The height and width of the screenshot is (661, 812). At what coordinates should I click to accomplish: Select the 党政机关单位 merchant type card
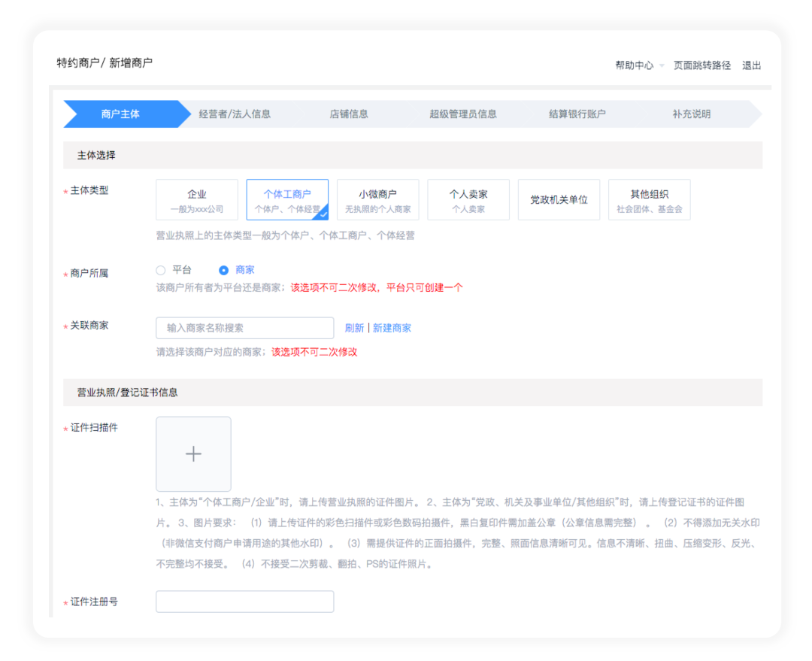(x=559, y=199)
